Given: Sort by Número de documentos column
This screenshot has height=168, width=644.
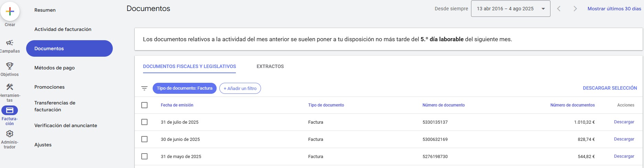Looking at the screenshot, I should tap(572, 105).
